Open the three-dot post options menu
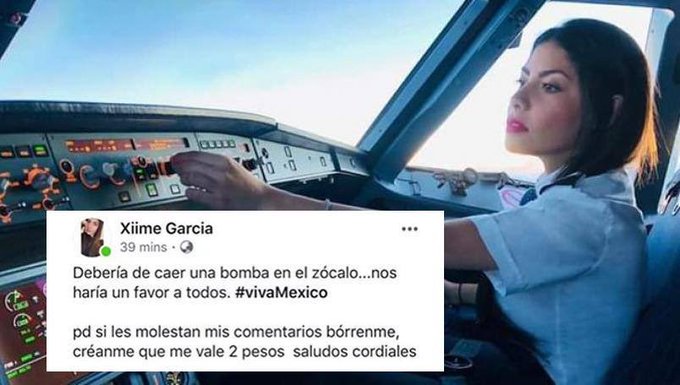Screen dimensions: 680x385 (409, 229)
